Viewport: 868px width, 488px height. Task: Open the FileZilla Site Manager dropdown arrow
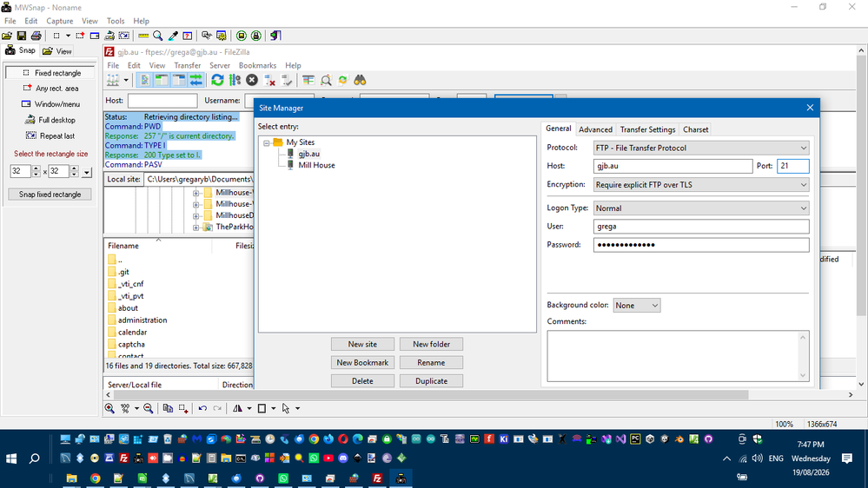126,80
